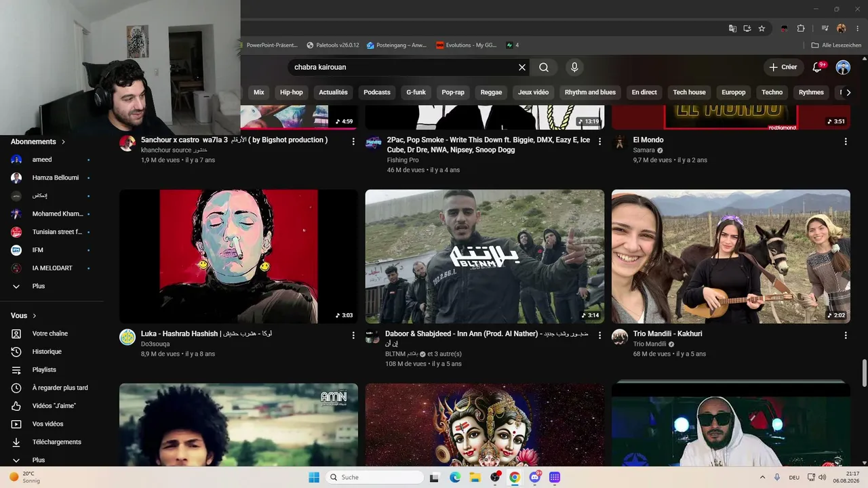Bookmark this page with the star icon
The width and height of the screenshot is (868, 488).
click(762, 28)
